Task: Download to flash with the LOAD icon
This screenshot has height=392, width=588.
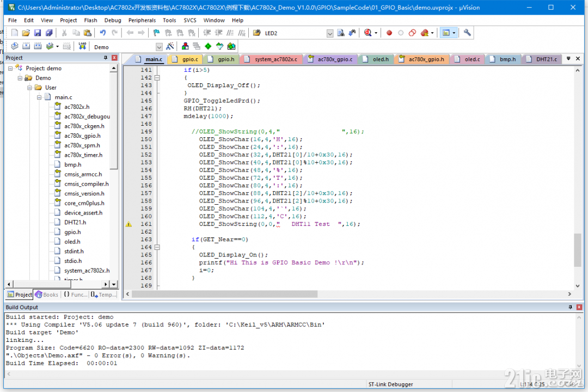Action: (x=82, y=46)
